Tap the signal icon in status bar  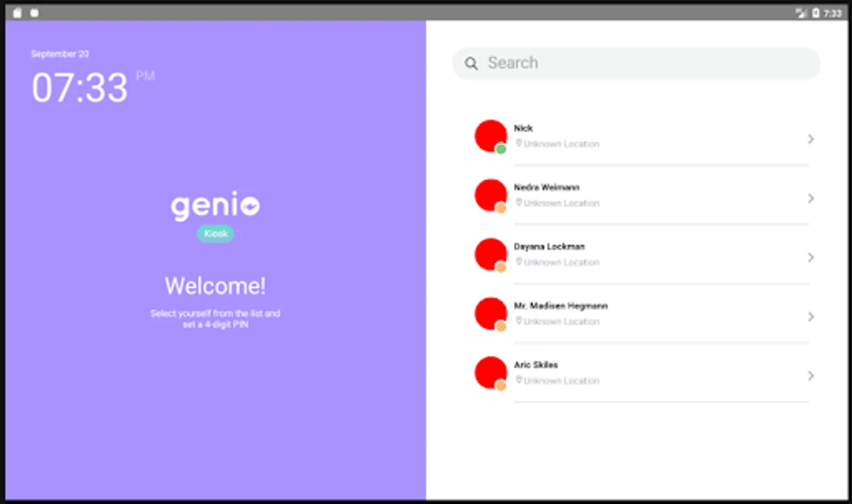pos(801,12)
